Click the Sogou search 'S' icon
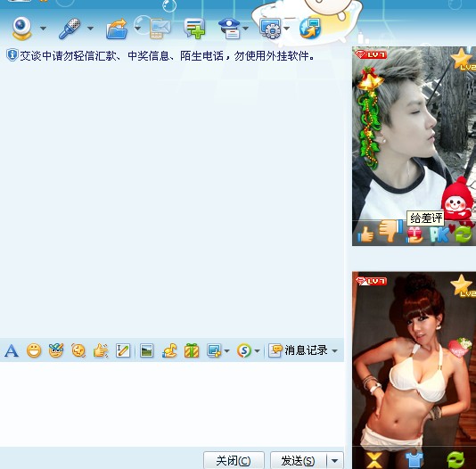Viewport: 476px width, 469px height. tap(244, 351)
